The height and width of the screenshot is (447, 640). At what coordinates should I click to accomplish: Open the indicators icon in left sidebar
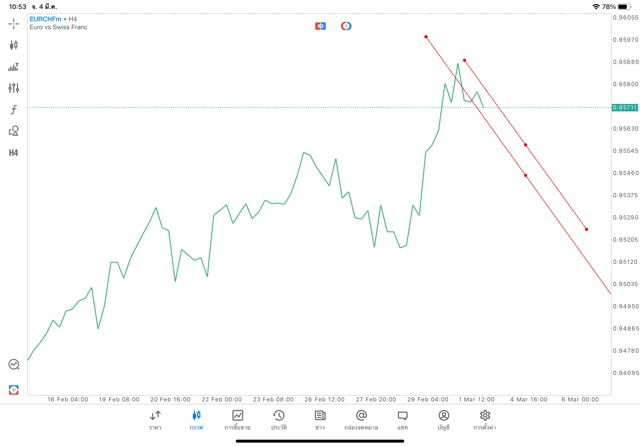[14, 67]
